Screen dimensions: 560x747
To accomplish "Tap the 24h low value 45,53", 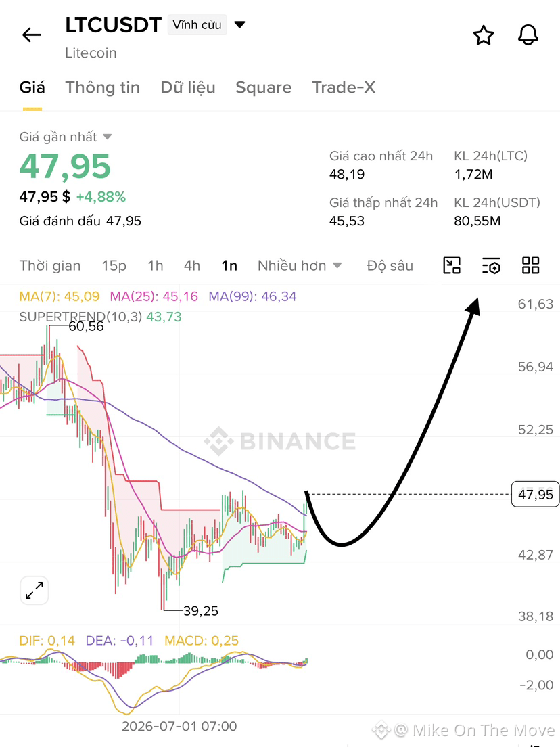I will pyautogui.click(x=347, y=221).
